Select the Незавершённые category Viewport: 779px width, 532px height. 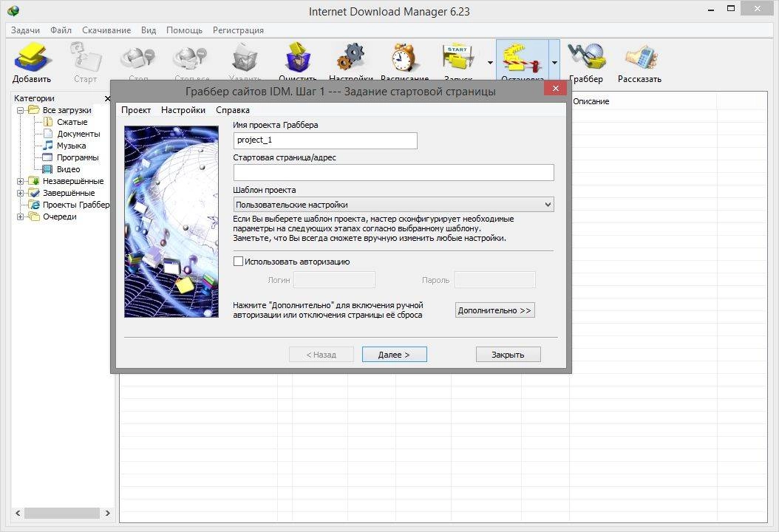pyautogui.click(x=73, y=181)
